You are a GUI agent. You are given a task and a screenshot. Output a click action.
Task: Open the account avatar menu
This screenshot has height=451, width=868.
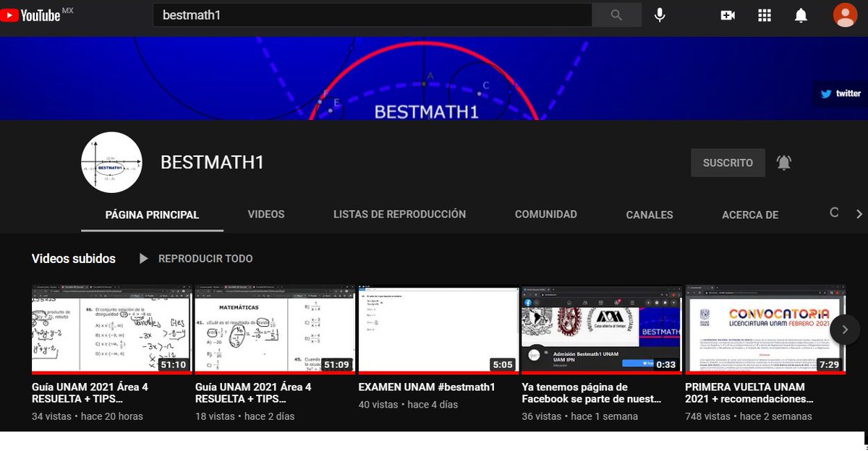[845, 14]
